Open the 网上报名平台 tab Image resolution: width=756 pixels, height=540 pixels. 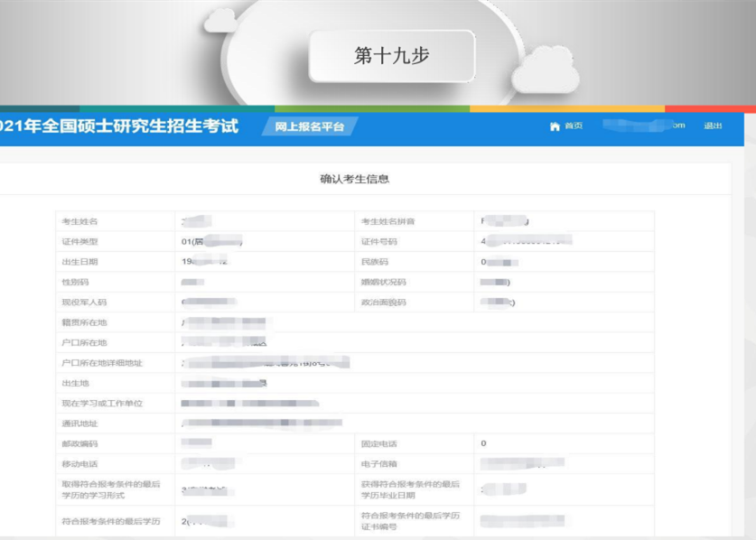309,127
